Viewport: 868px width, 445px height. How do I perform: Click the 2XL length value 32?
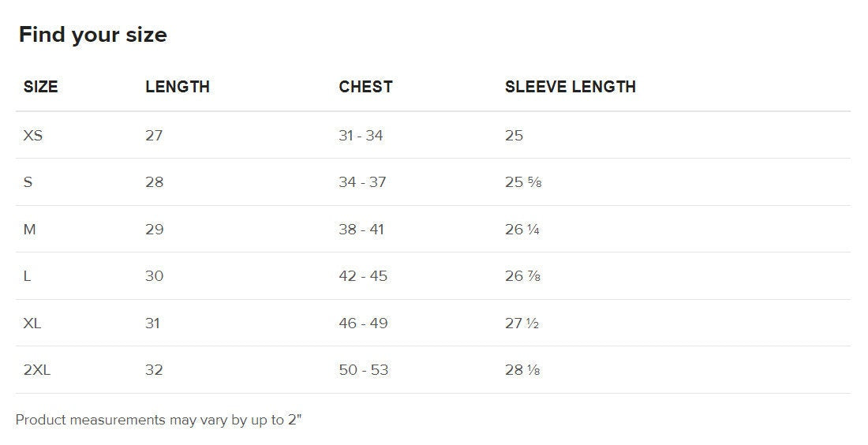point(154,370)
